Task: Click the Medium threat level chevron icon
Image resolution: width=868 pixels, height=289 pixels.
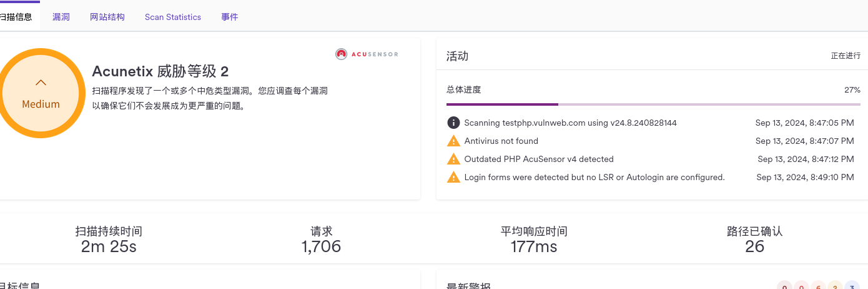Action: coord(41,82)
